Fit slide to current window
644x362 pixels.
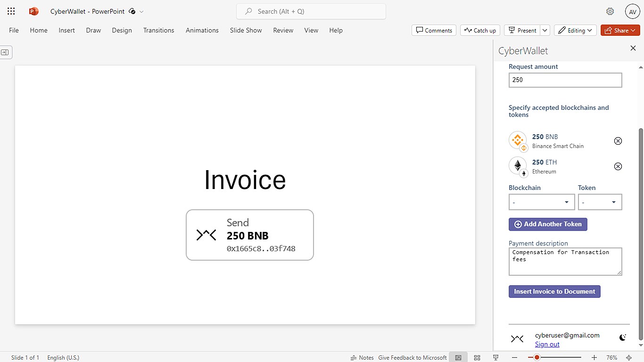tap(629, 358)
